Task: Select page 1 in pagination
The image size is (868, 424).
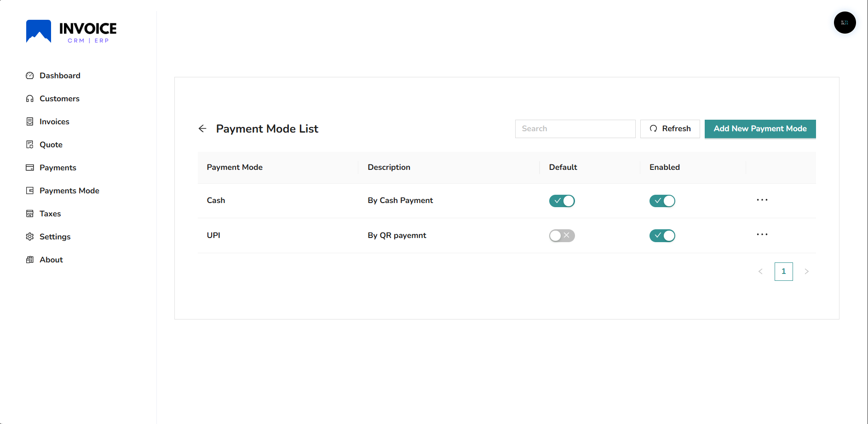Action: tap(783, 272)
